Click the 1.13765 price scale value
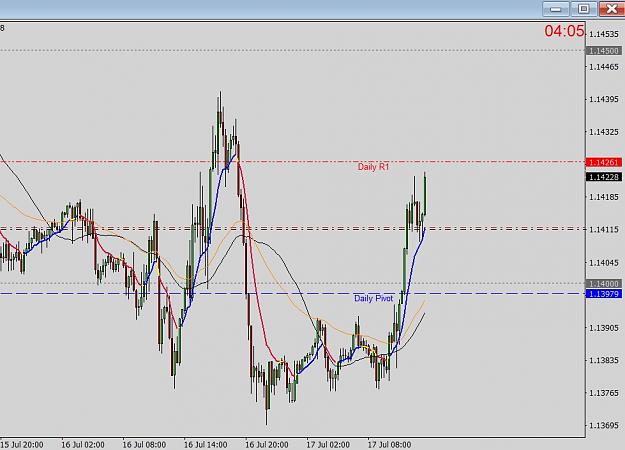The width and height of the screenshot is (625, 450). (604, 393)
